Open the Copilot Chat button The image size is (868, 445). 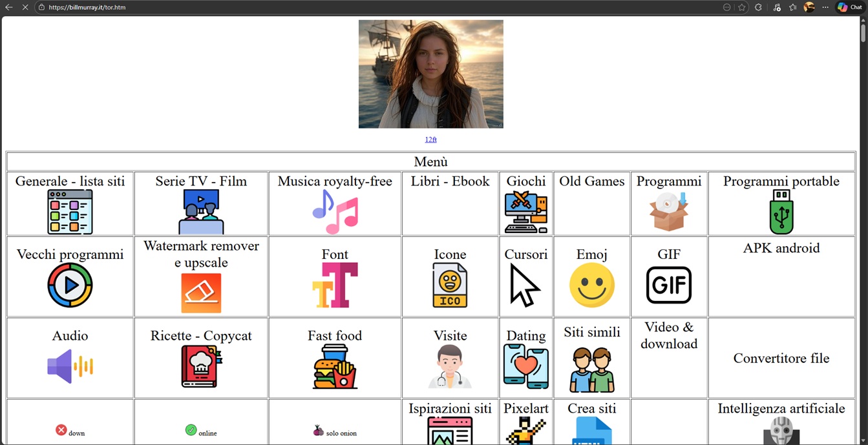click(x=849, y=7)
